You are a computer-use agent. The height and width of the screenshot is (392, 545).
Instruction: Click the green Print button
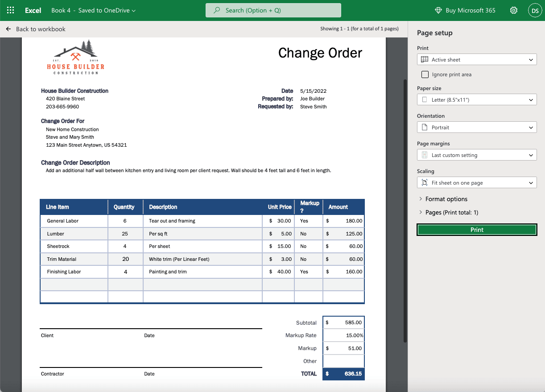point(477,230)
